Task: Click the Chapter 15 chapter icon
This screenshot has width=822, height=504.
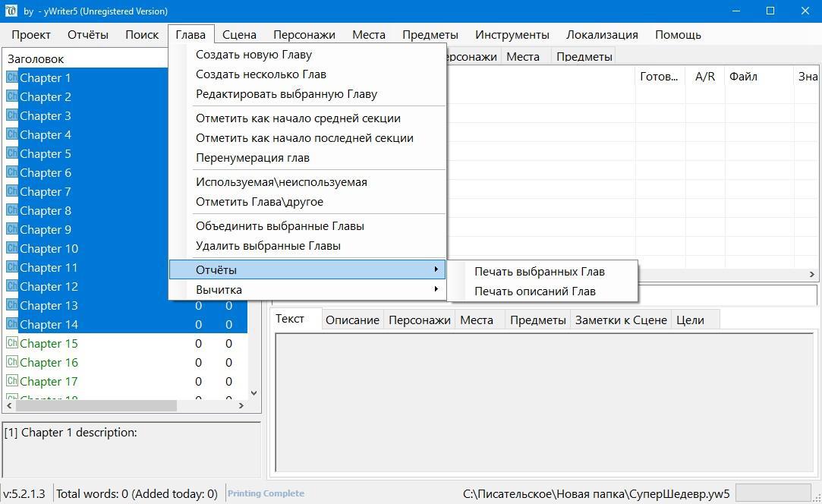Action: click(x=11, y=343)
